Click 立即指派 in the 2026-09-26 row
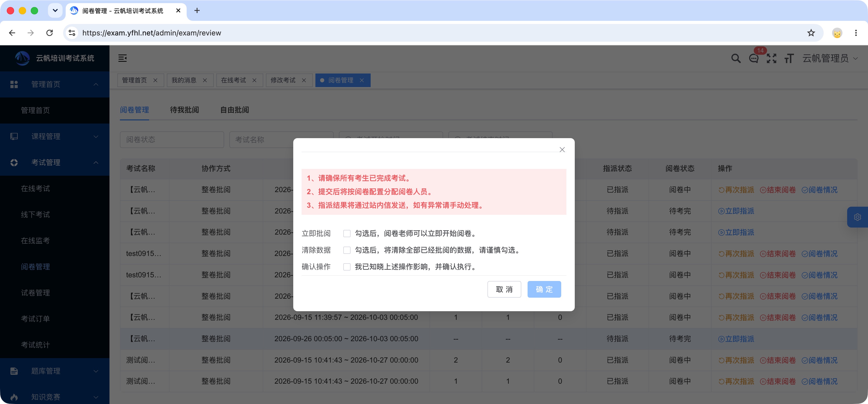Image resolution: width=868 pixels, height=404 pixels. [x=736, y=339]
